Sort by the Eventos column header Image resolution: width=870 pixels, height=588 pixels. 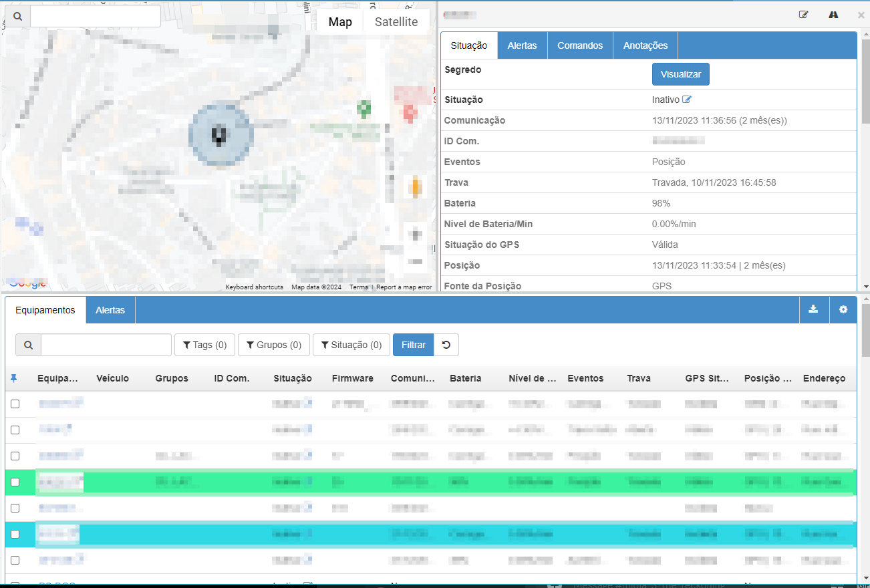click(585, 378)
